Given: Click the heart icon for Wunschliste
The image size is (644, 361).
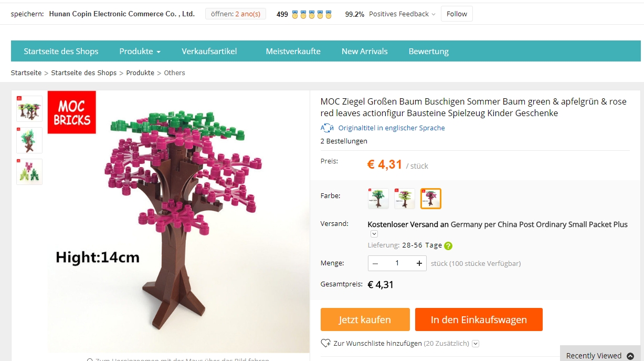Looking at the screenshot, I should [x=325, y=343].
